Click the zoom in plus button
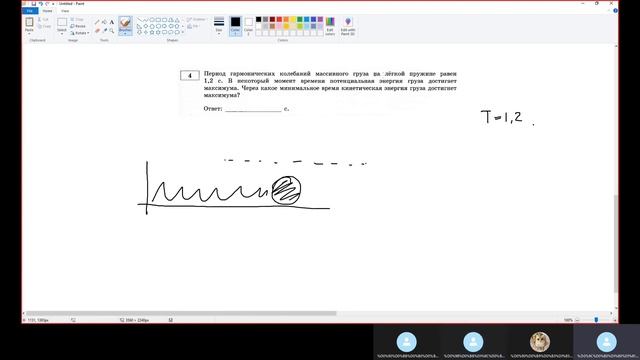Screen dimensions: 640x360 pos(615,320)
